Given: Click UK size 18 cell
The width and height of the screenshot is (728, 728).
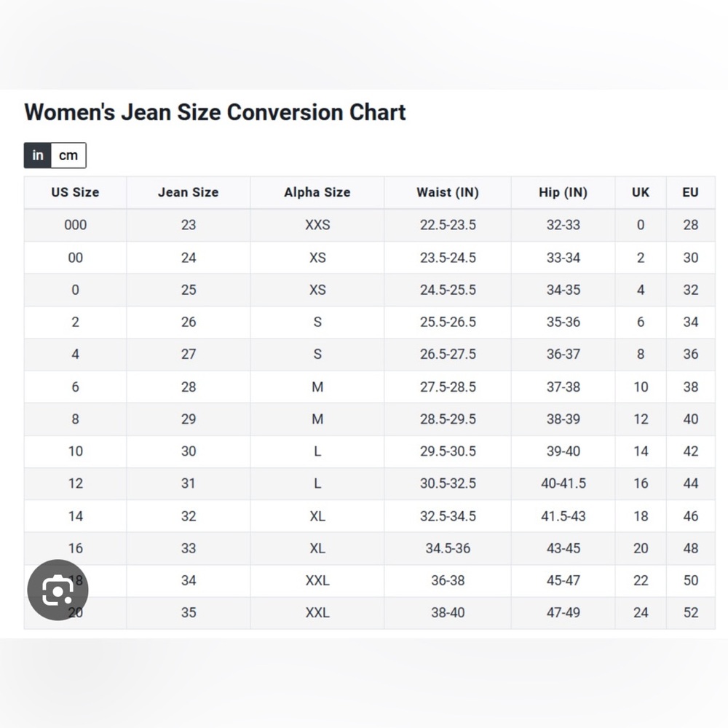Looking at the screenshot, I should [641, 516].
